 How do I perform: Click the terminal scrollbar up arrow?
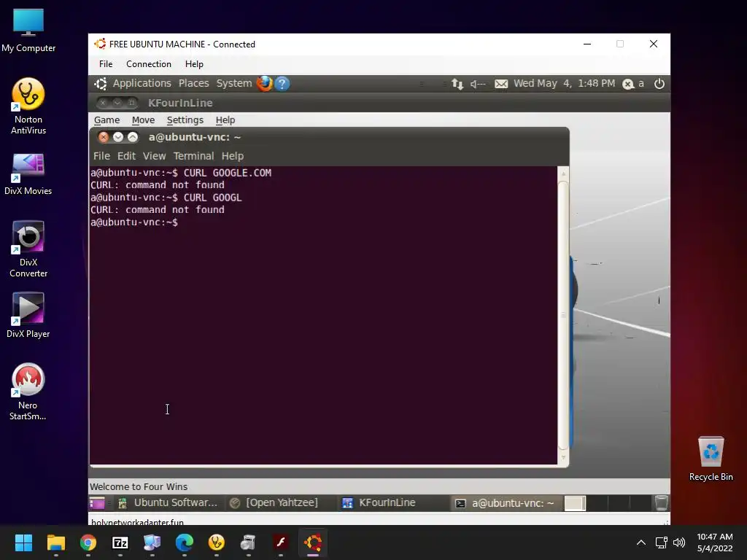(563, 174)
